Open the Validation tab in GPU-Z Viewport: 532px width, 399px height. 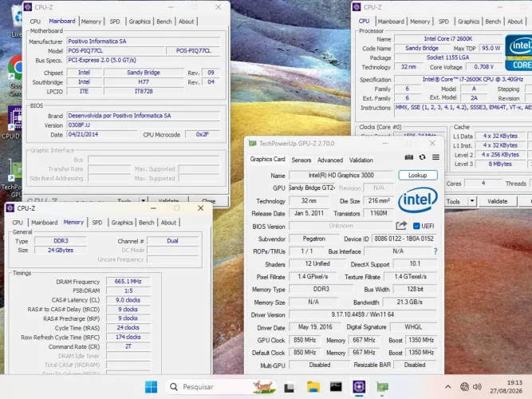tap(361, 160)
